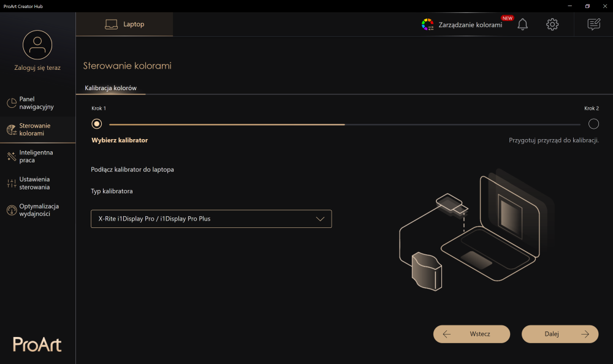Image resolution: width=613 pixels, height=364 pixels.
Task: Select Krok 1 step radio marker
Action: point(97,124)
